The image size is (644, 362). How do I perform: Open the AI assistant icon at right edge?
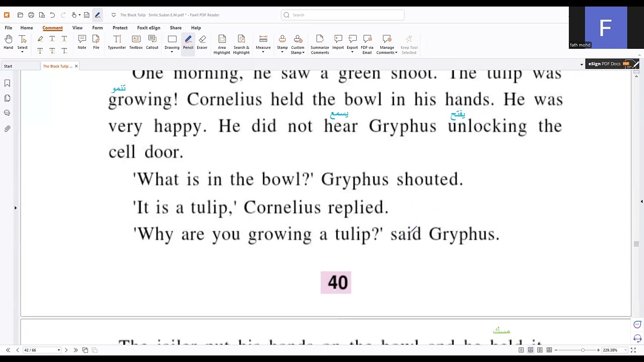tap(637, 338)
